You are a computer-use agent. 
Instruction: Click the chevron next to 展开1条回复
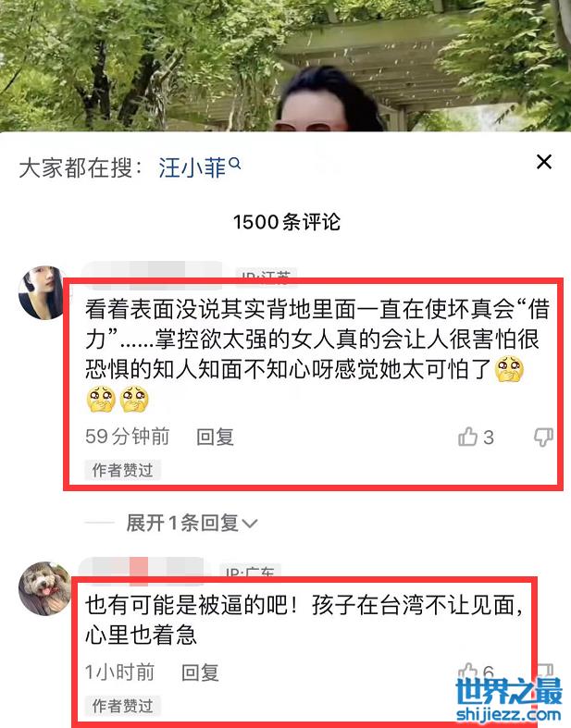250,524
